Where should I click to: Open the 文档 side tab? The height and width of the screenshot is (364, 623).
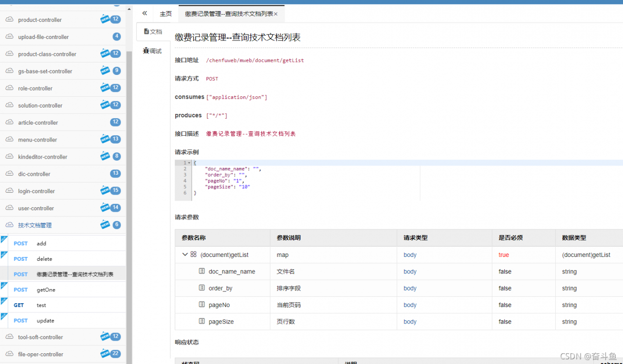(153, 32)
